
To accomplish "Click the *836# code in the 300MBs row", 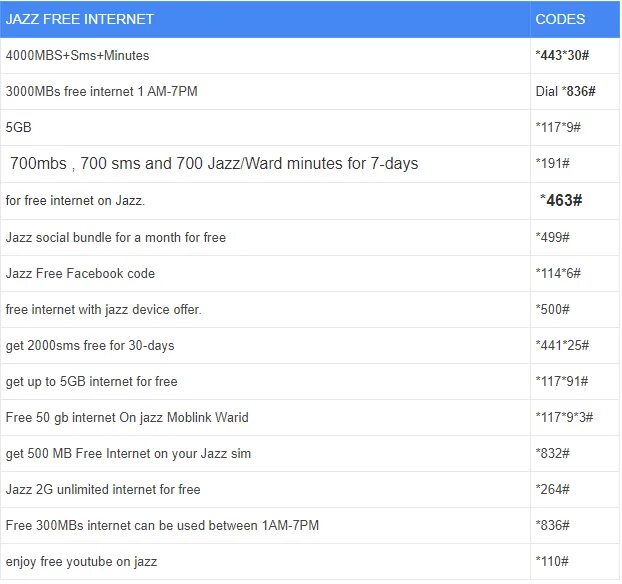I will pos(552,526).
